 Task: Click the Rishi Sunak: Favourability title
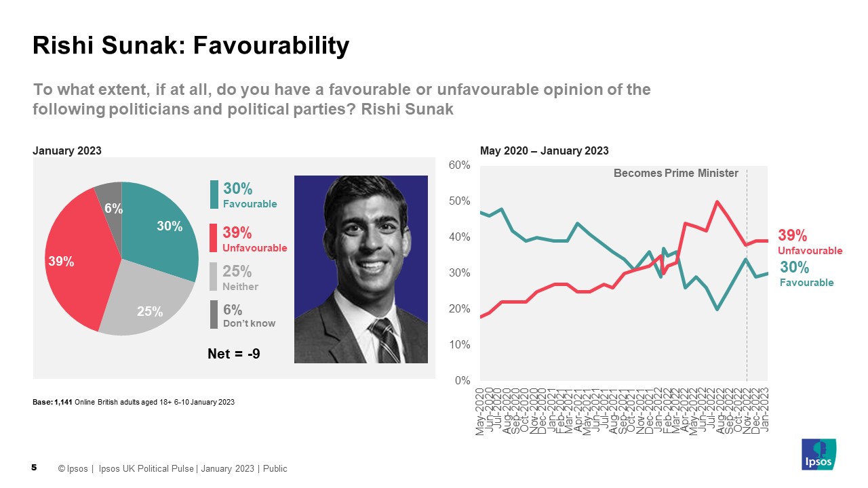click(x=191, y=45)
